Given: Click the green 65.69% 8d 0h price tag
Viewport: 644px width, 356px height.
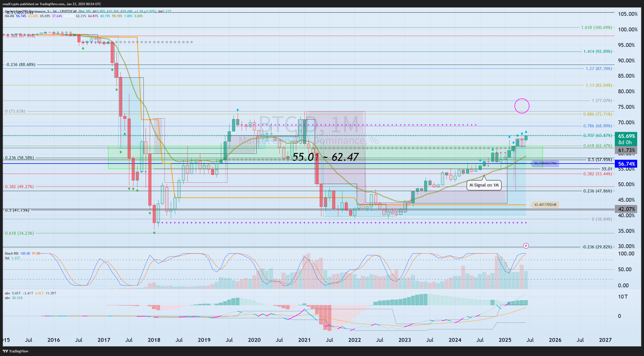Looking at the screenshot, I should [x=626, y=139].
